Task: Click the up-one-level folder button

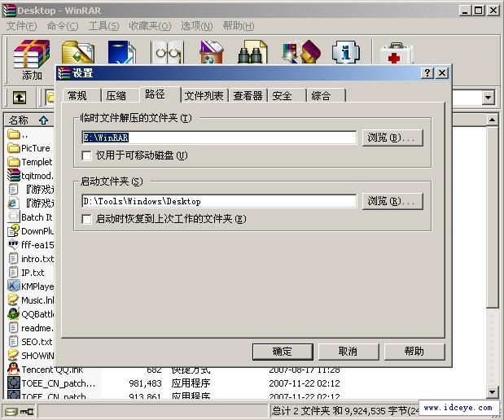Action: point(20,98)
